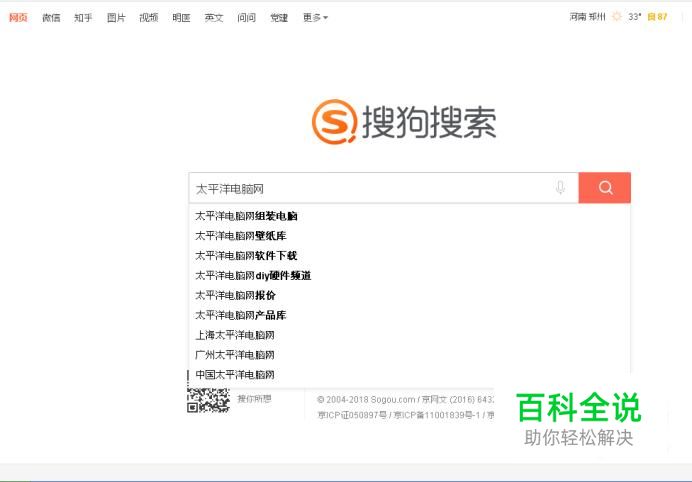Open the 更多 dropdown menu
Viewport: 692px width, 482px height.
click(315, 18)
